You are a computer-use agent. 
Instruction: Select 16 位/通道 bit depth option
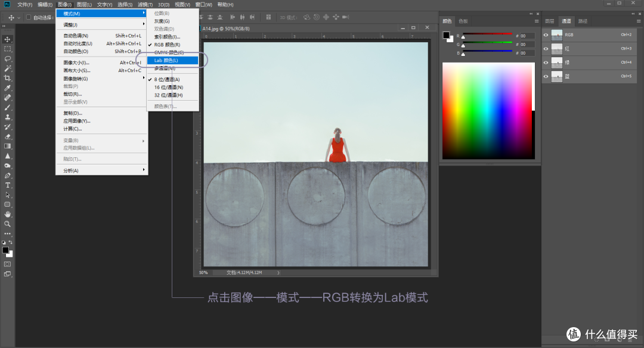170,87
